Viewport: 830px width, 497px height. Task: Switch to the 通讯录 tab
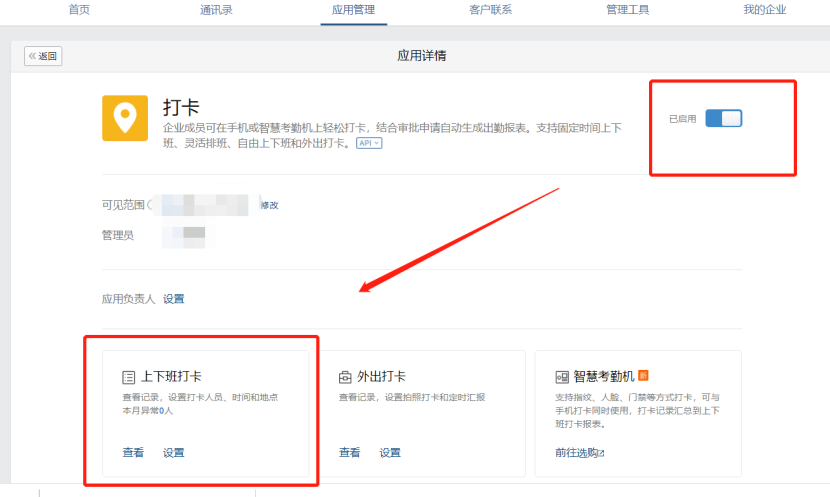click(216, 10)
